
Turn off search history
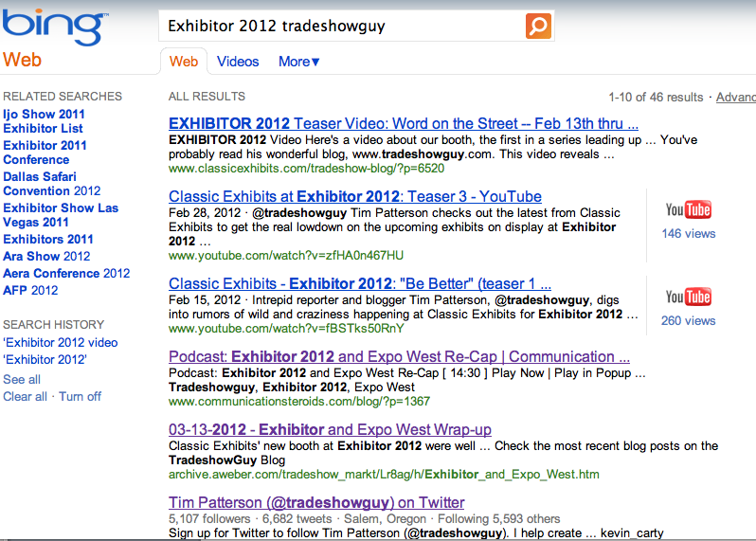pyautogui.click(x=80, y=396)
